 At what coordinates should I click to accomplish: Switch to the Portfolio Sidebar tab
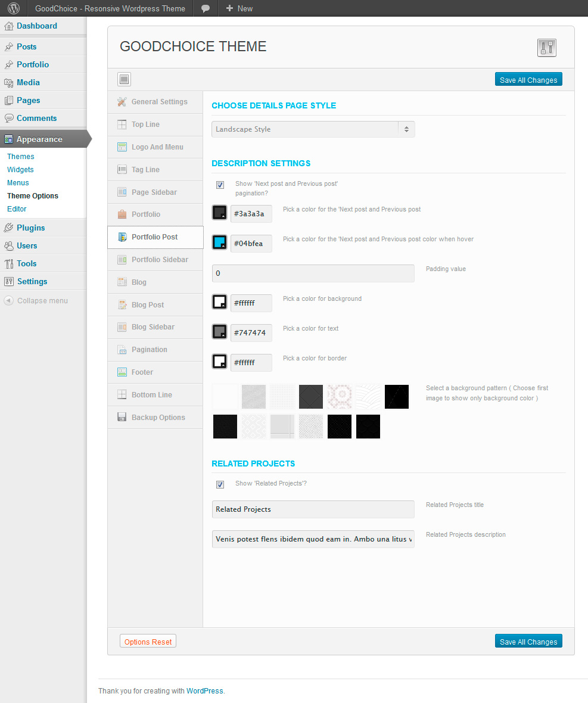(x=155, y=260)
